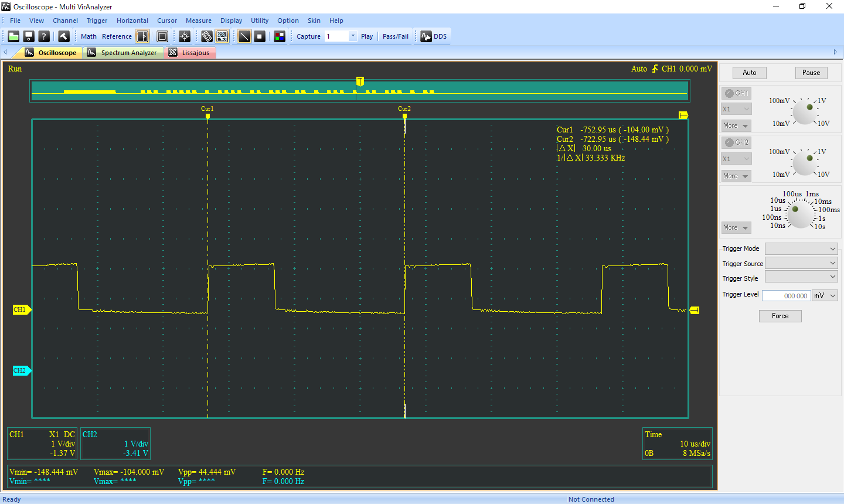
Task: Toggle the CH1 channel enable button
Action: pos(736,93)
